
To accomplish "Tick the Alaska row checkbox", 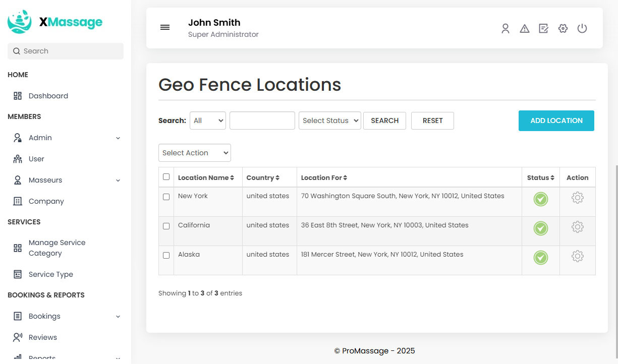I will [x=166, y=256].
